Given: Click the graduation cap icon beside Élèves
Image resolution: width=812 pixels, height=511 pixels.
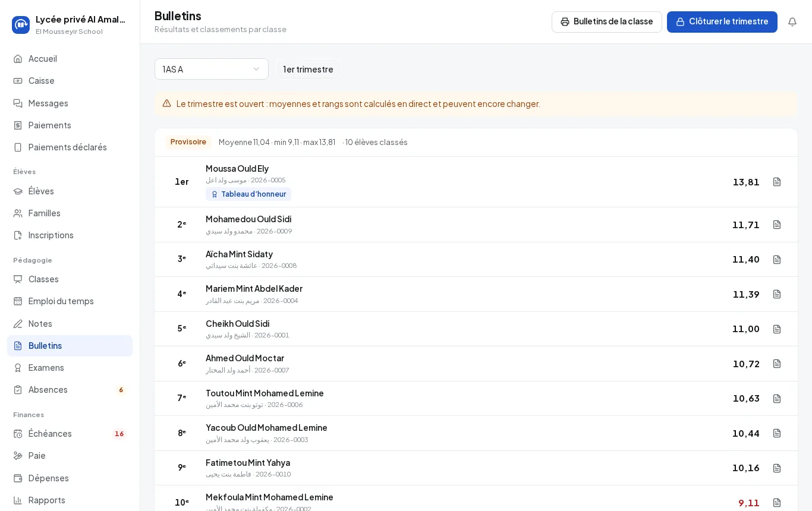Looking at the screenshot, I should [18, 191].
